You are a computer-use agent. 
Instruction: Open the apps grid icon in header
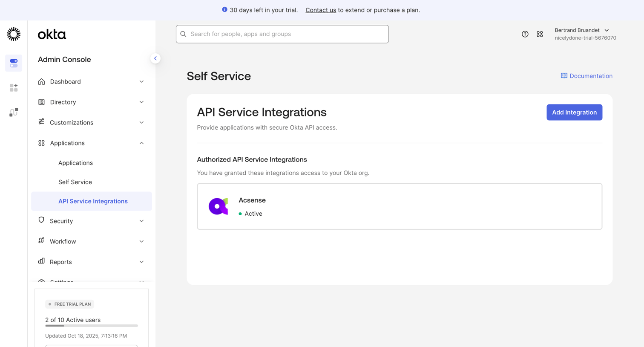[540, 34]
